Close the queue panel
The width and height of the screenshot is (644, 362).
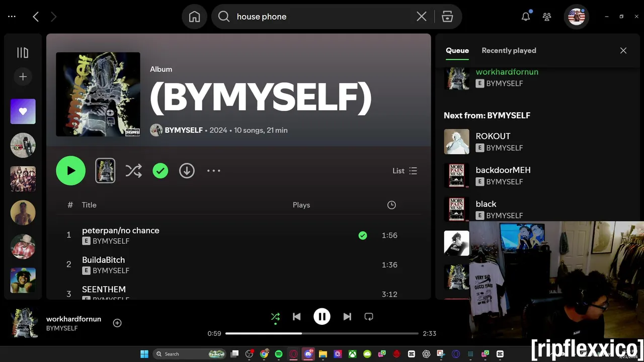point(623,51)
